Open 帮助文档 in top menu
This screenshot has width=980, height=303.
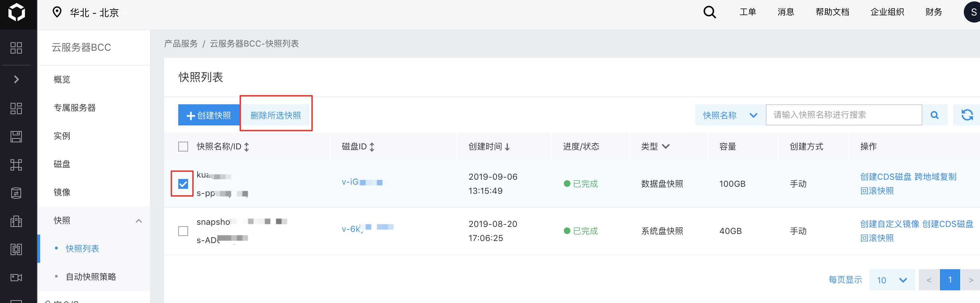click(832, 12)
